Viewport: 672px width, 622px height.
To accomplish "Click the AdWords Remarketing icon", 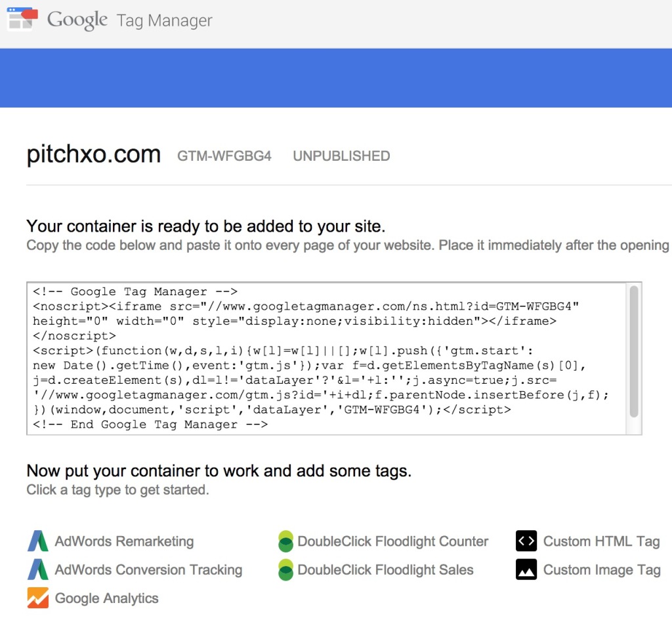I will tap(37, 541).
